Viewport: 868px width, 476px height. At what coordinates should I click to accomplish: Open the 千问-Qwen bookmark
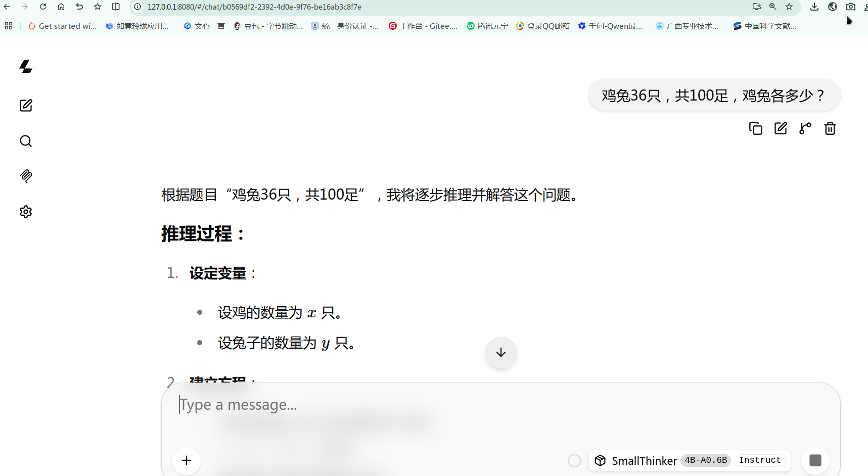[x=610, y=26]
